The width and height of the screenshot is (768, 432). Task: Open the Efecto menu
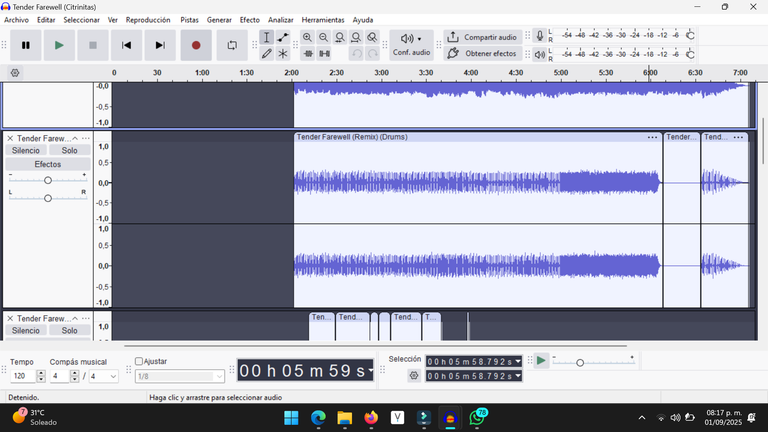pos(249,20)
